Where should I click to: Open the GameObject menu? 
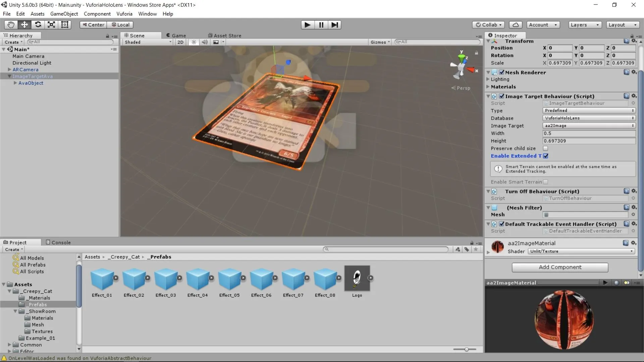[64, 14]
